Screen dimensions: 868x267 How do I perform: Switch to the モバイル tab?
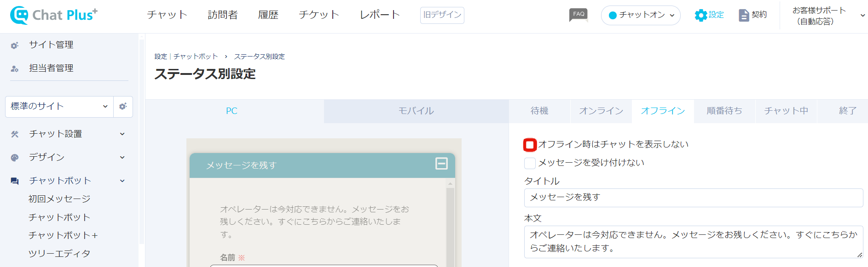(x=416, y=111)
